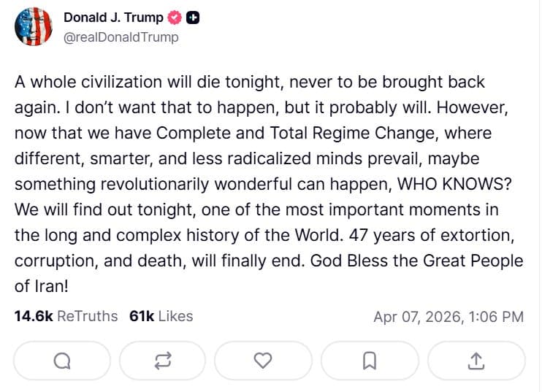Open the Donald J. Trump display name
Image resolution: width=542 pixels, height=392 pixels.
click(x=113, y=18)
